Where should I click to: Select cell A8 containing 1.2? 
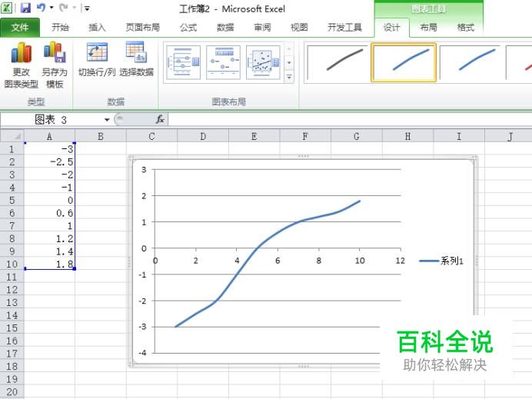49,238
